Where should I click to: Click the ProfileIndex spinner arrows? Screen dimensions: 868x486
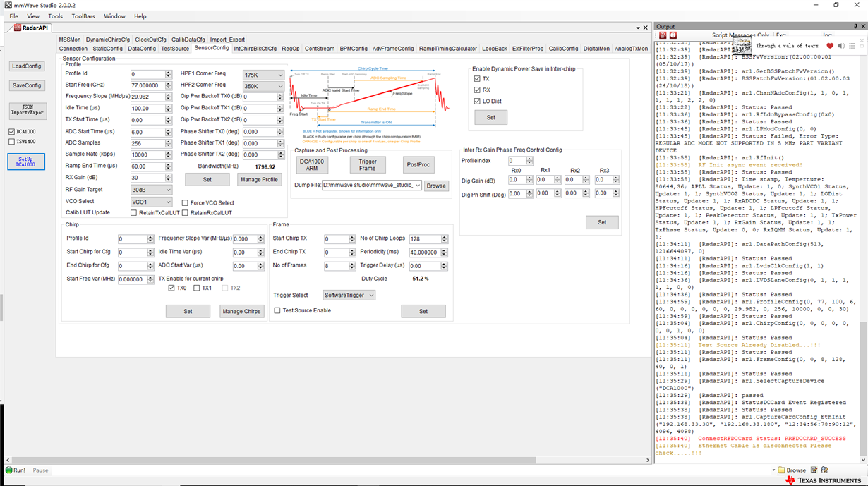[x=531, y=161]
